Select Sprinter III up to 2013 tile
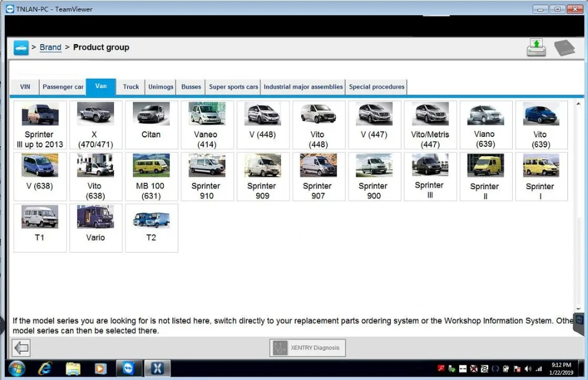This screenshot has height=380, width=588. pyautogui.click(x=40, y=125)
